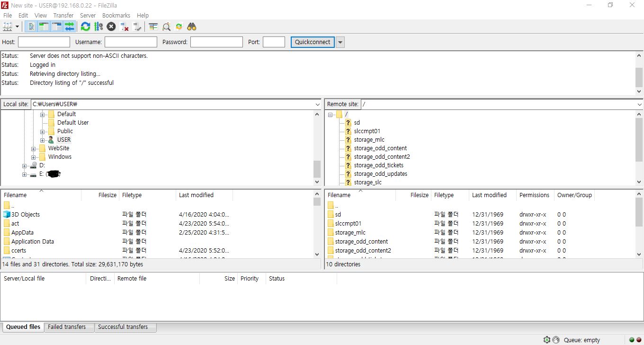Image resolution: width=644 pixels, height=345 pixels.
Task: Toggle processing of the transfer queue
Action: [98, 27]
